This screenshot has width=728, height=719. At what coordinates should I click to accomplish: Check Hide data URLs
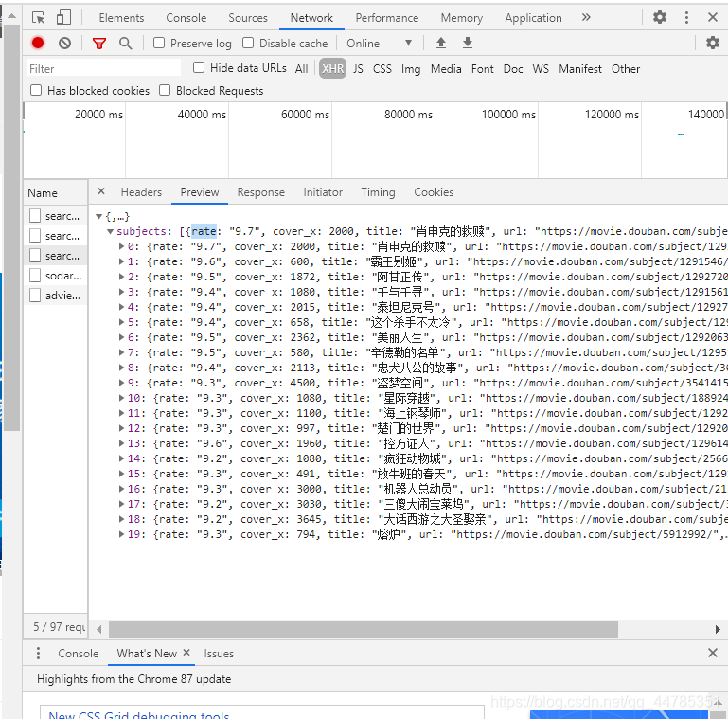(199, 68)
